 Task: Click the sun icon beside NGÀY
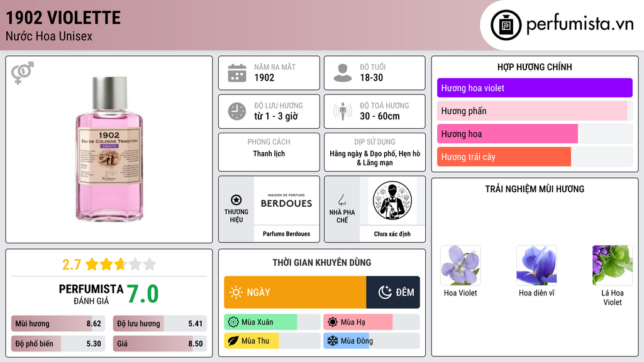[x=236, y=292]
